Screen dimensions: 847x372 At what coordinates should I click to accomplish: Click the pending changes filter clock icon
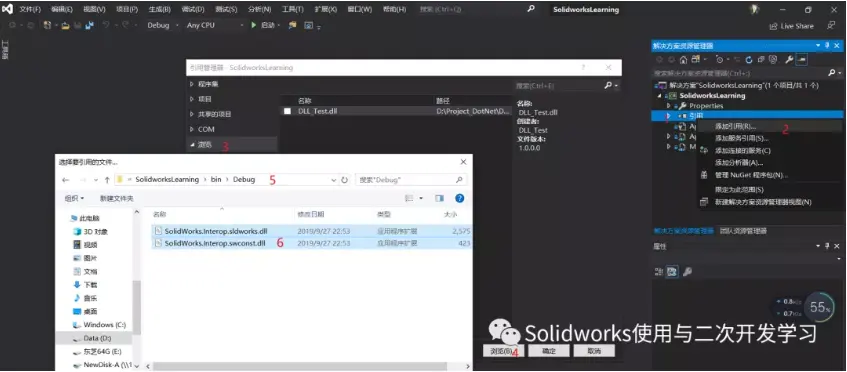pyautogui.click(x=720, y=59)
